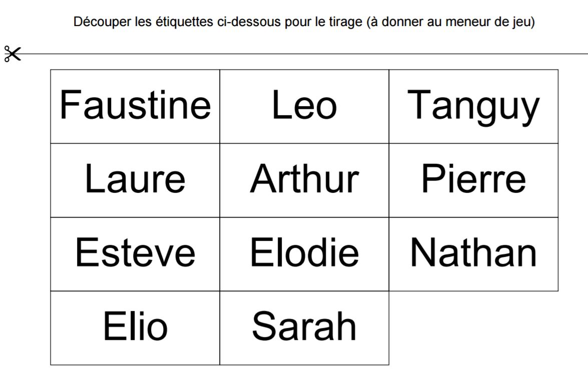The width and height of the screenshot is (588, 377).
Task: Choose the Laure name label
Action: point(135,180)
